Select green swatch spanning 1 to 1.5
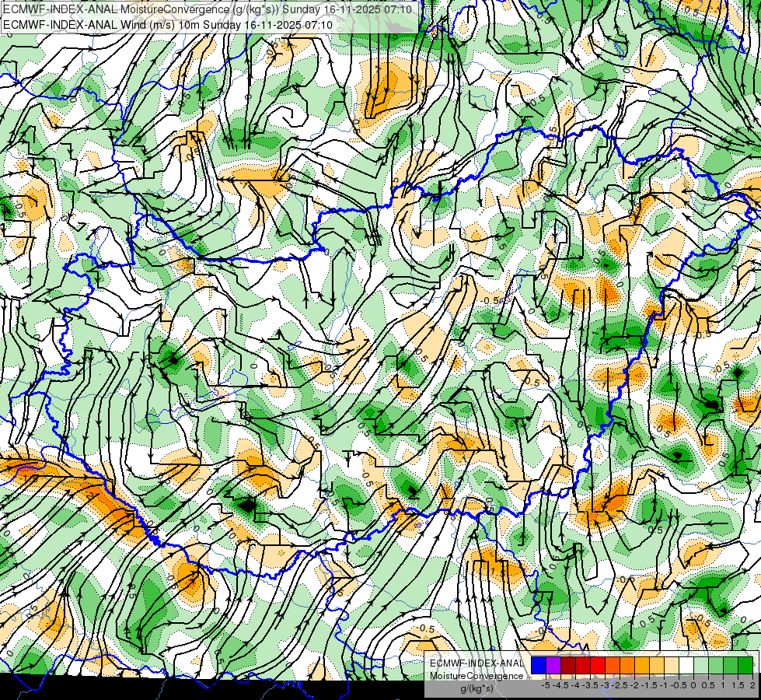The height and width of the screenshot is (700, 761). [731, 665]
